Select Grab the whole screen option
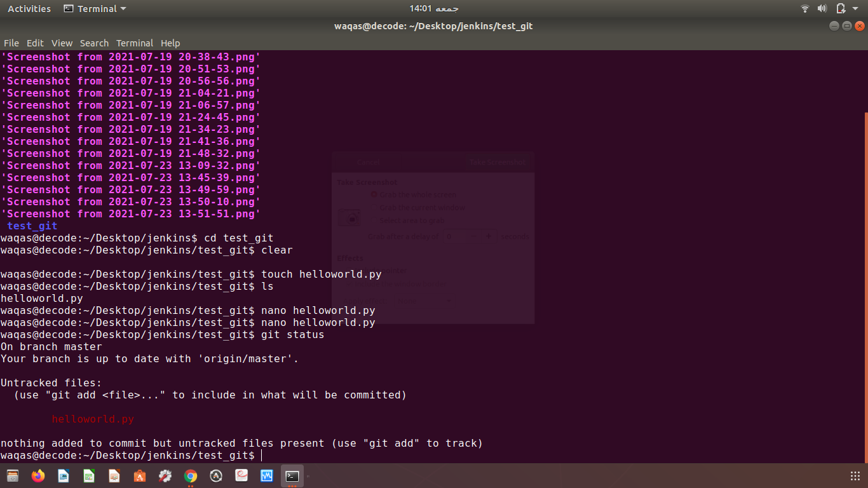 (x=374, y=194)
